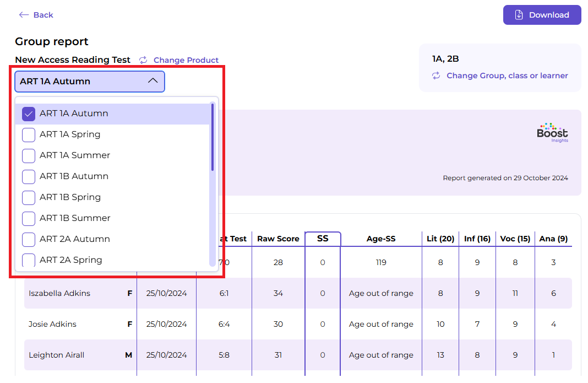Collapse dropdown using the chevron arrow

153,81
